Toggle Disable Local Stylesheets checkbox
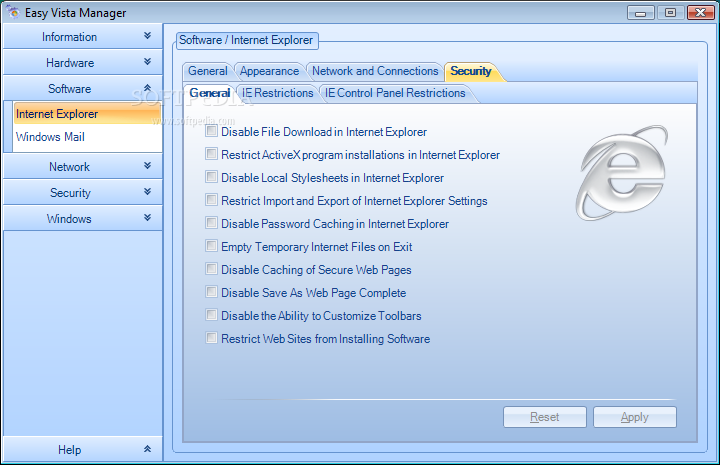The width and height of the screenshot is (720, 465). coord(211,177)
